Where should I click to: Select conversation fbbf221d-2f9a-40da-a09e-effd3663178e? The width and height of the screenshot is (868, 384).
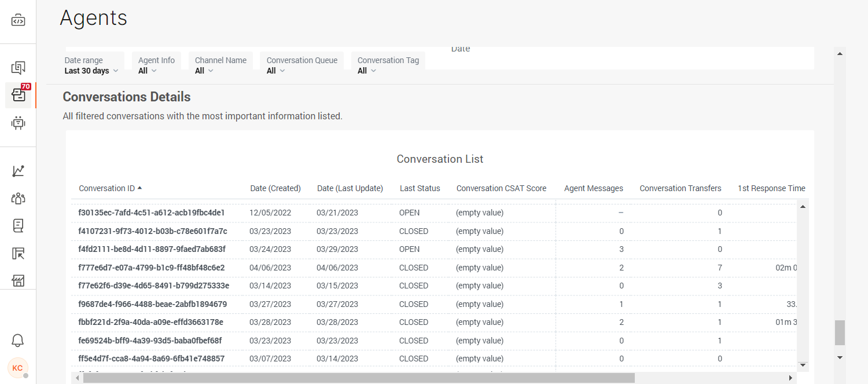tap(150, 322)
